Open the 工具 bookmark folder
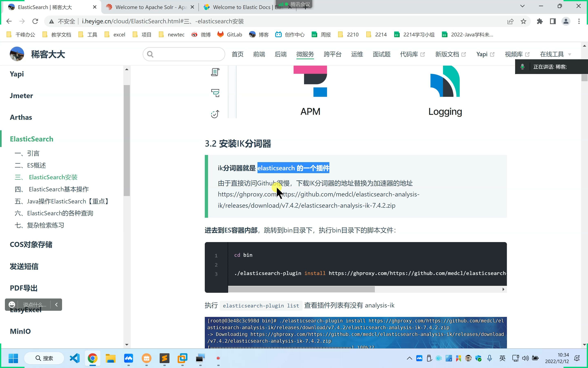588x368 pixels. 88,35
